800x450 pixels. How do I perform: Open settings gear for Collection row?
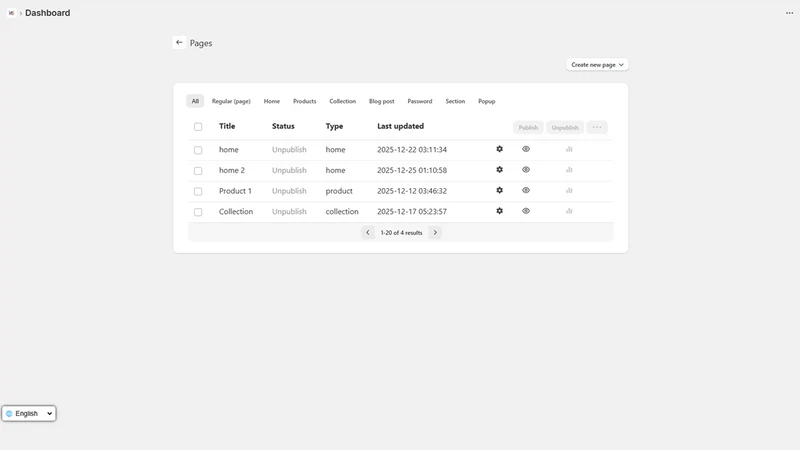pyautogui.click(x=499, y=211)
